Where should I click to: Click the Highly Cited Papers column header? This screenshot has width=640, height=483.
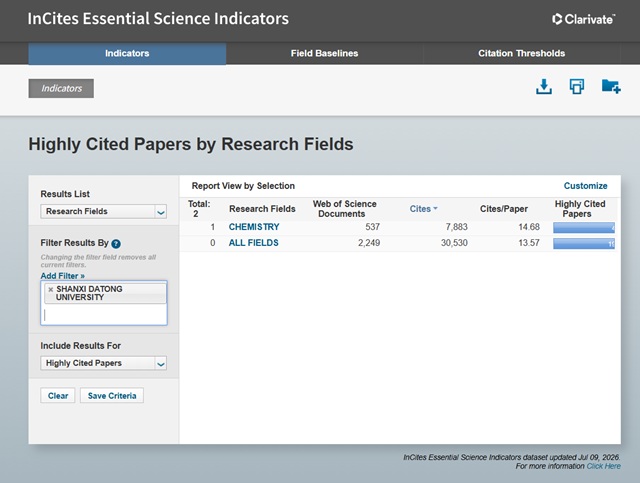580,209
